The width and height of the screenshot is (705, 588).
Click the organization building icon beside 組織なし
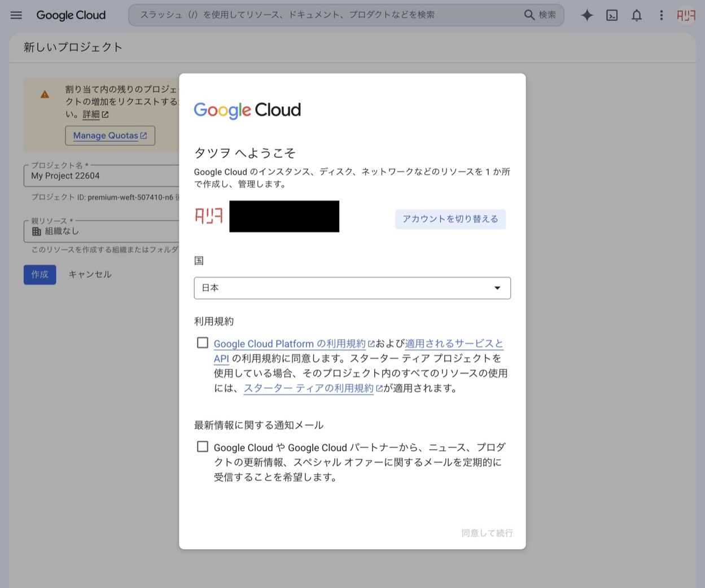pyautogui.click(x=37, y=231)
